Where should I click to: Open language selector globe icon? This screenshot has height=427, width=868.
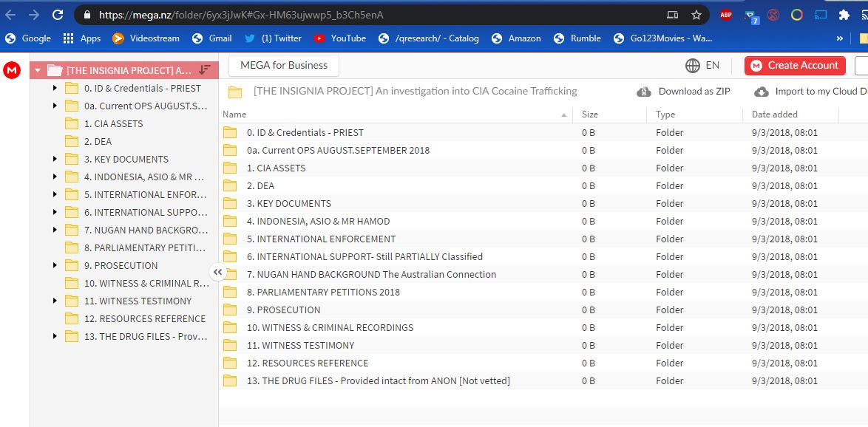693,65
